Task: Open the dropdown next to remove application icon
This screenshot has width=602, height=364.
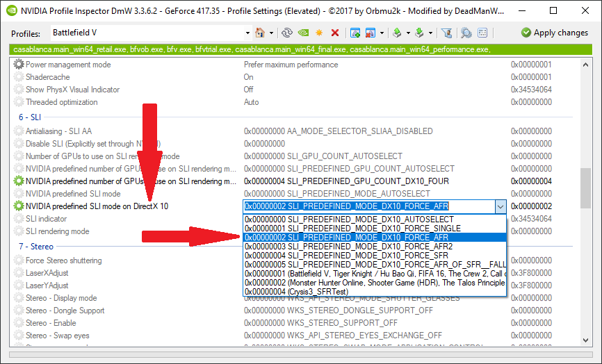Action: pyautogui.click(x=382, y=33)
